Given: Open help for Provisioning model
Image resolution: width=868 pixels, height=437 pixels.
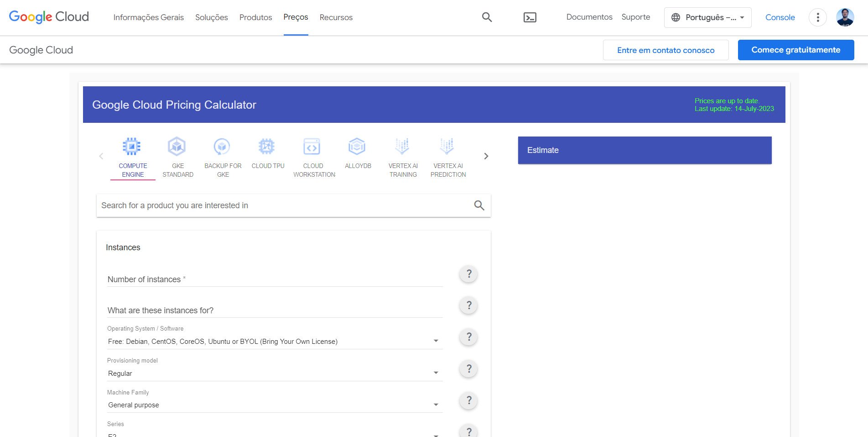Looking at the screenshot, I should point(468,369).
